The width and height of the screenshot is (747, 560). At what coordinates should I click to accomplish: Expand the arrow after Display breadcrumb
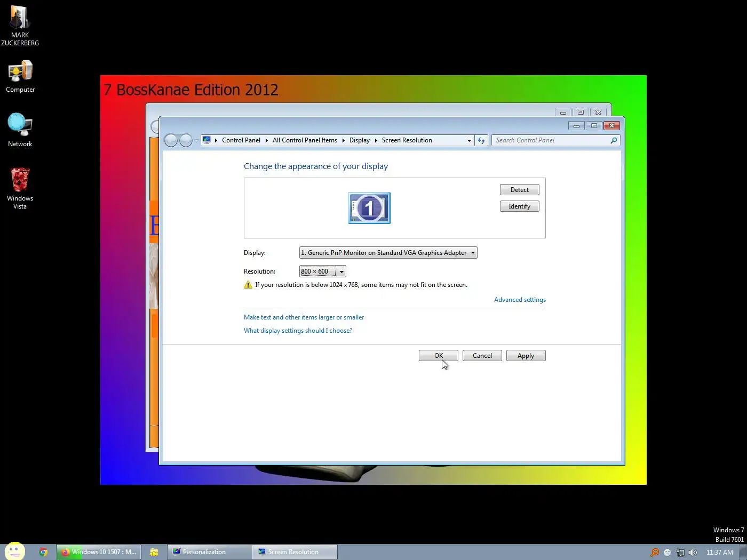[376, 140]
